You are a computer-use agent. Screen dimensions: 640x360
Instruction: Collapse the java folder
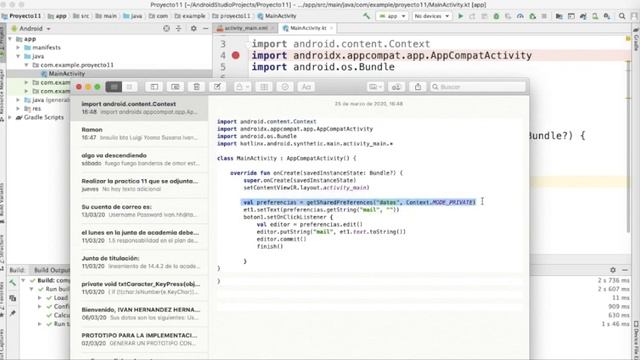pyautogui.click(x=18, y=56)
